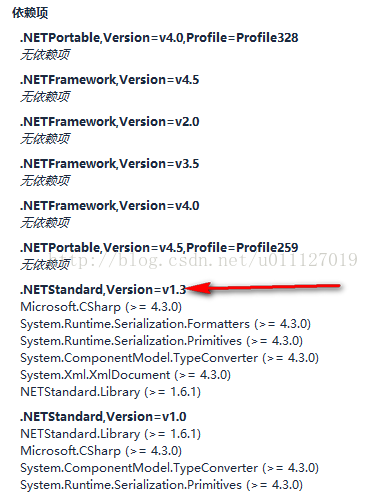The width and height of the screenshot is (386, 499).
Task: Click .NETStandard Version=v1.3 heading
Action: click(x=103, y=290)
